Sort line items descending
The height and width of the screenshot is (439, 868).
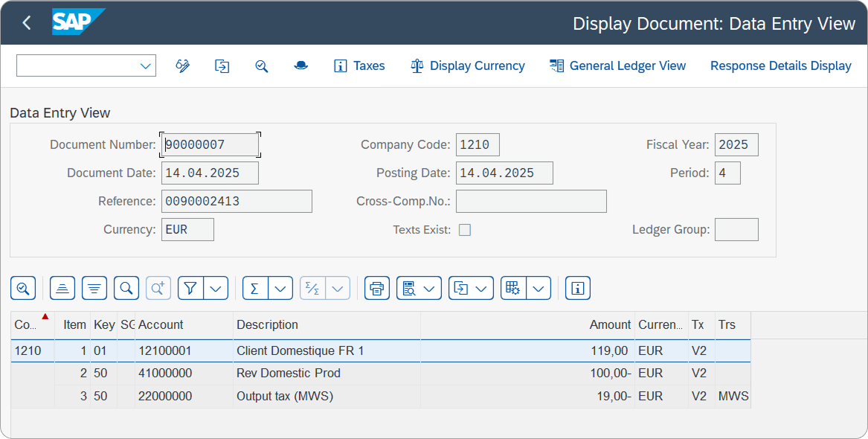[x=93, y=288]
